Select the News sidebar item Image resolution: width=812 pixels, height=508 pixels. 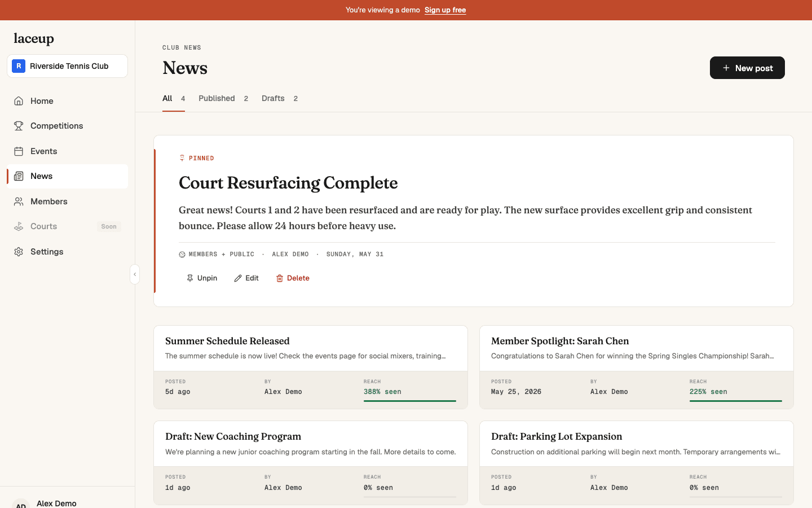[68, 176]
